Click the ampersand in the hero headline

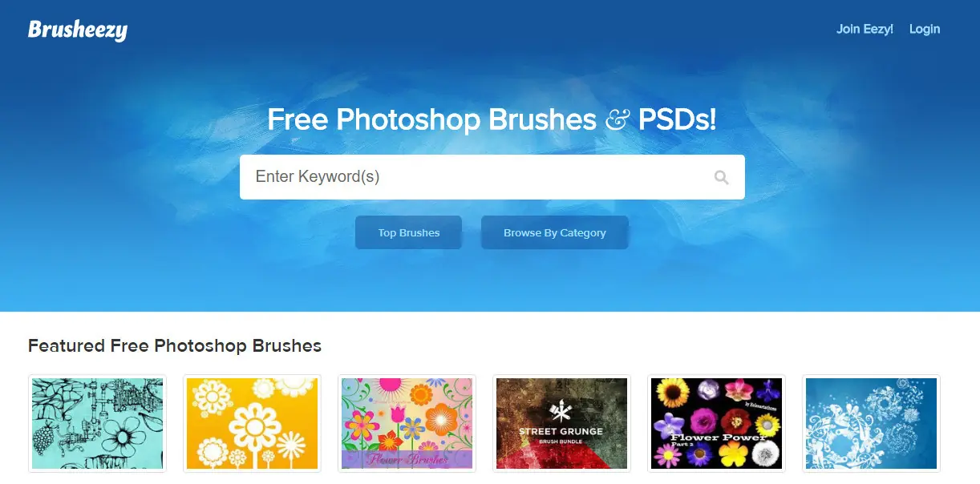pyautogui.click(x=617, y=120)
